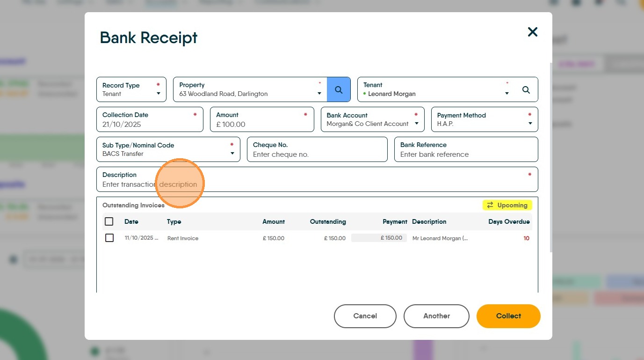Click the swap arrows icon on Upcoming

point(490,205)
